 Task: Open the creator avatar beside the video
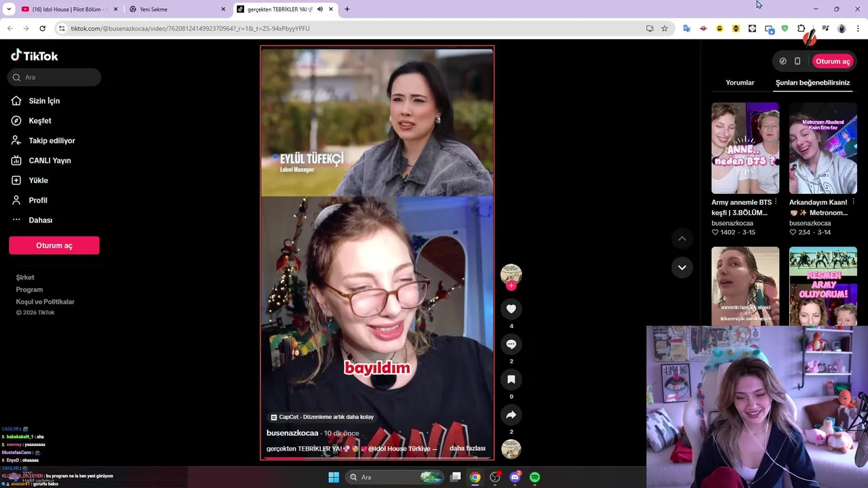coord(511,274)
